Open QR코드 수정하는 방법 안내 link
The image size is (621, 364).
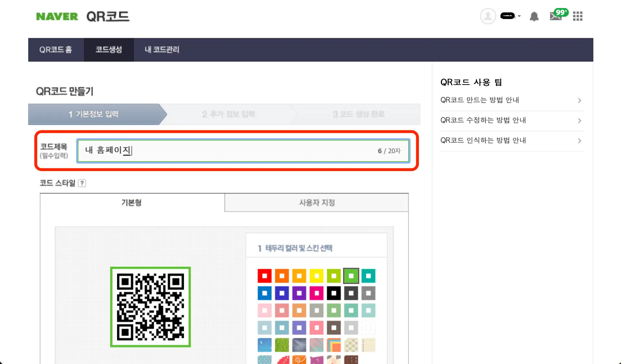coord(483,120)
